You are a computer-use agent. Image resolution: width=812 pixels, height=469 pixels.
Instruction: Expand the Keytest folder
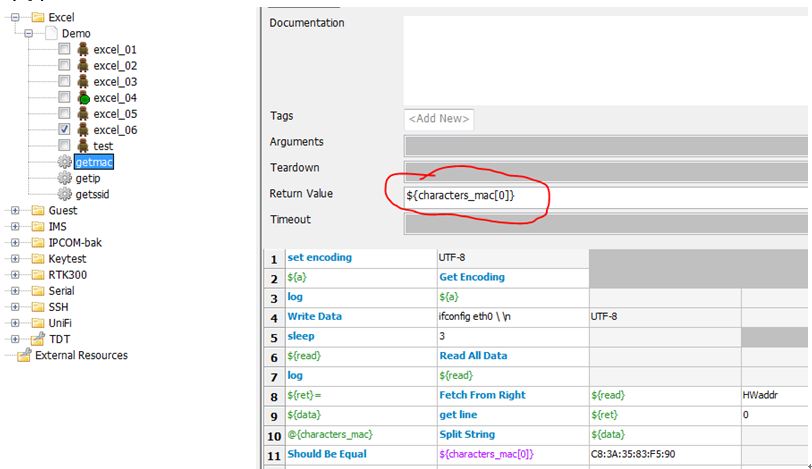(15, 259)
